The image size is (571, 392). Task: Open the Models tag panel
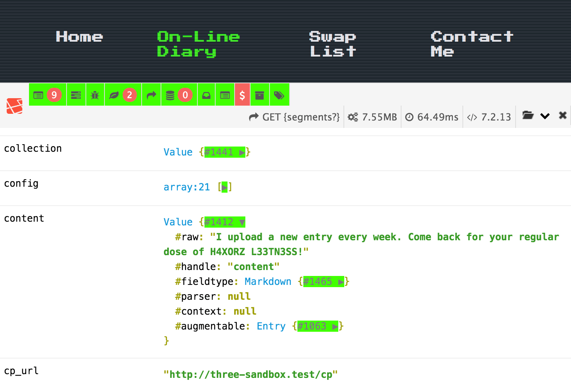tap(279, 94)
